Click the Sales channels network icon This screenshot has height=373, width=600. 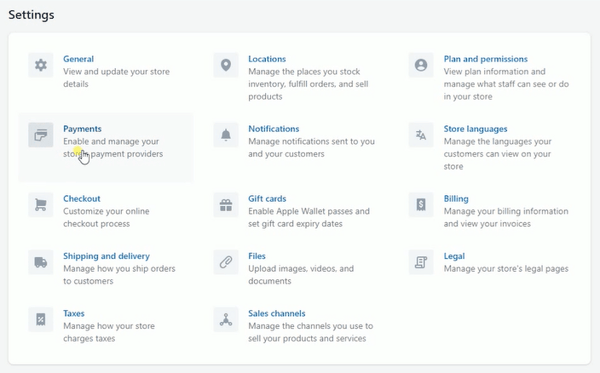click(226, 319)
